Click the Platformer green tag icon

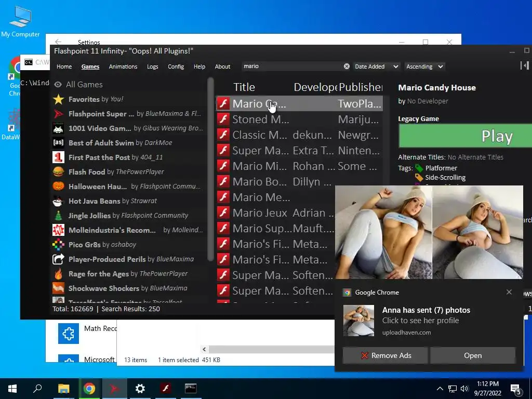point(419,168)
